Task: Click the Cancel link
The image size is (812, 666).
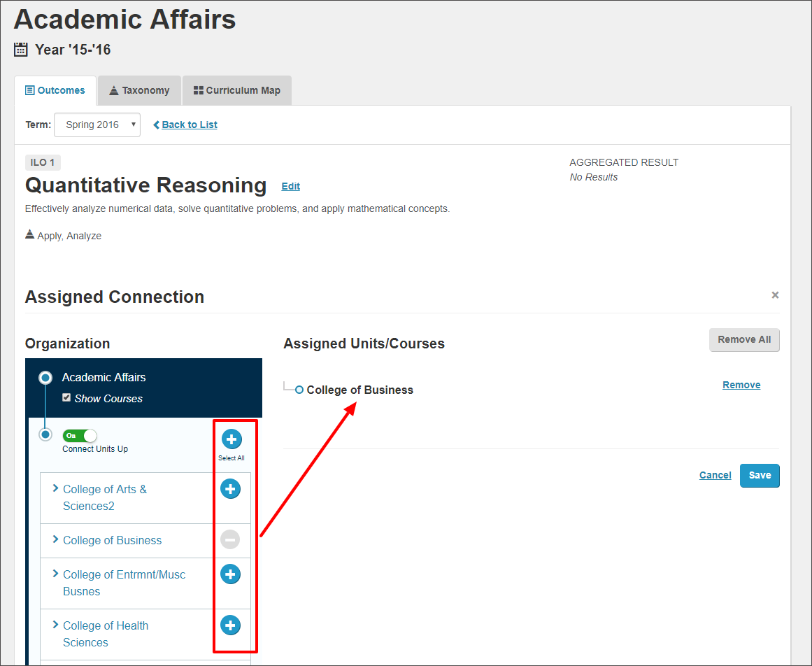Action: pos(715,476)
